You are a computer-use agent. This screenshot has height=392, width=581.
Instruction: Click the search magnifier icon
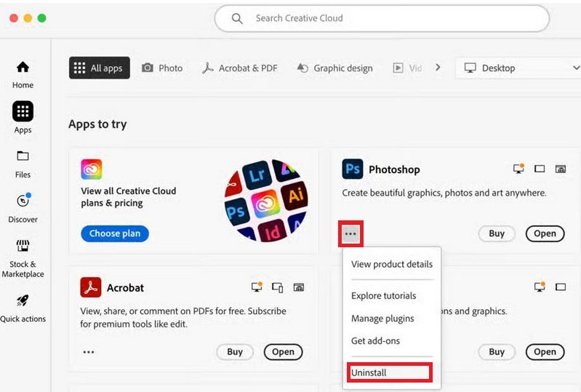237,18
